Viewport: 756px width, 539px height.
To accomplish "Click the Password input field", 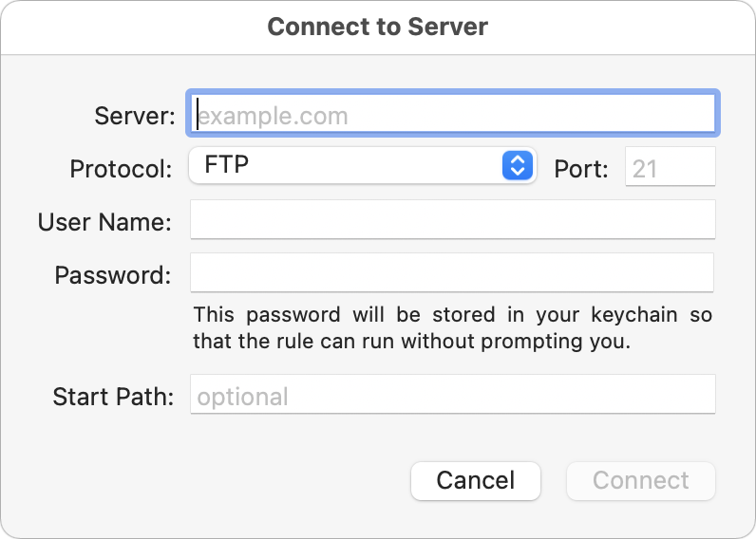I will pos(452,272).
